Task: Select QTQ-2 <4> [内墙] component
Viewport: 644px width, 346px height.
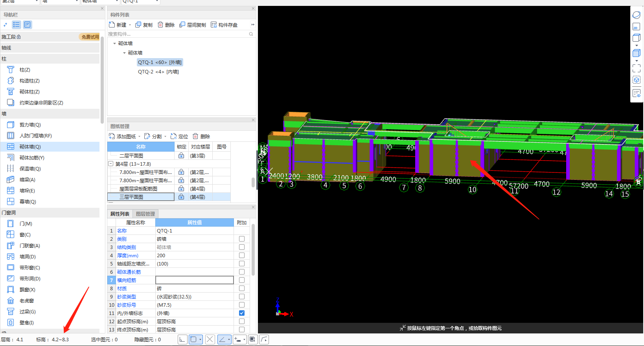Action: [x=158, y=72]
